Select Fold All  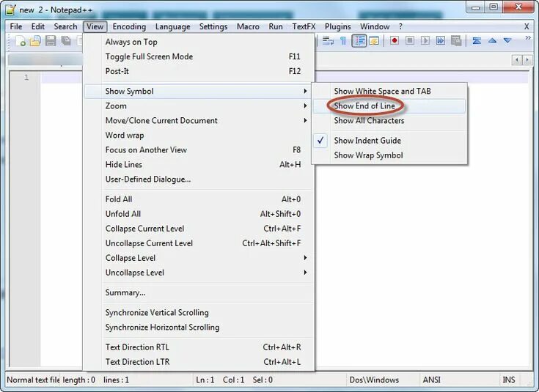tap(199, 199)
